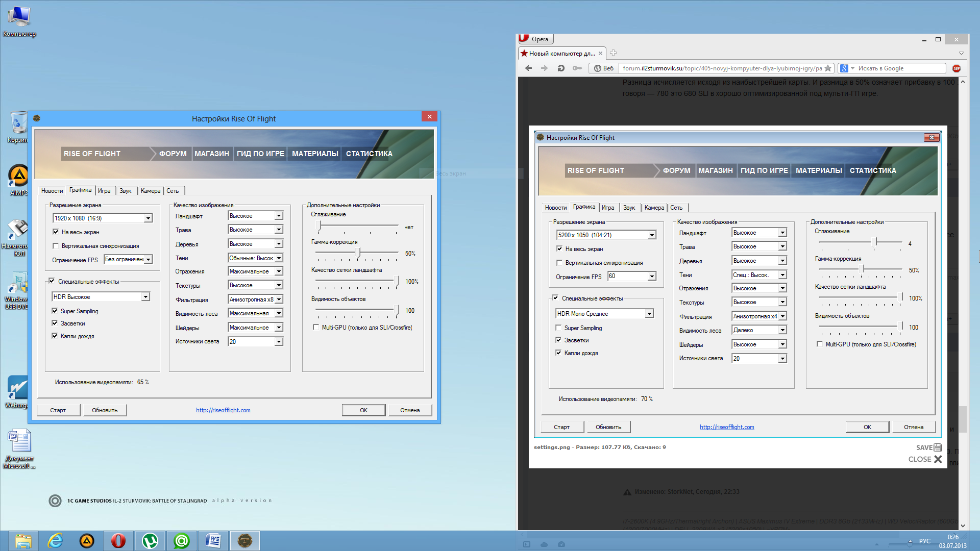This screenshot has height=551, width=980.
Task: Adjust the Сглаживание slider in the left window
Action: point(320,226)
